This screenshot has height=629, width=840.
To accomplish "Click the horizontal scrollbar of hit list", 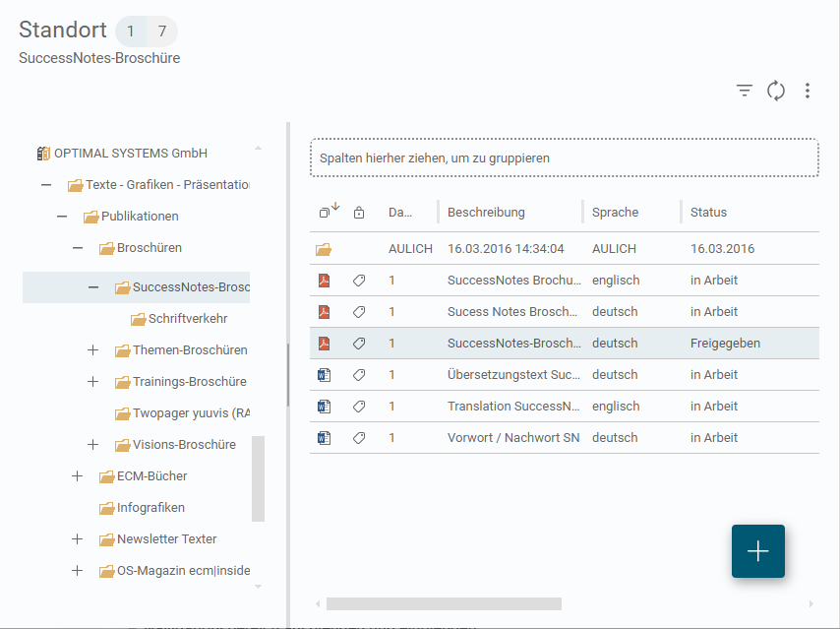I will 444,603.
